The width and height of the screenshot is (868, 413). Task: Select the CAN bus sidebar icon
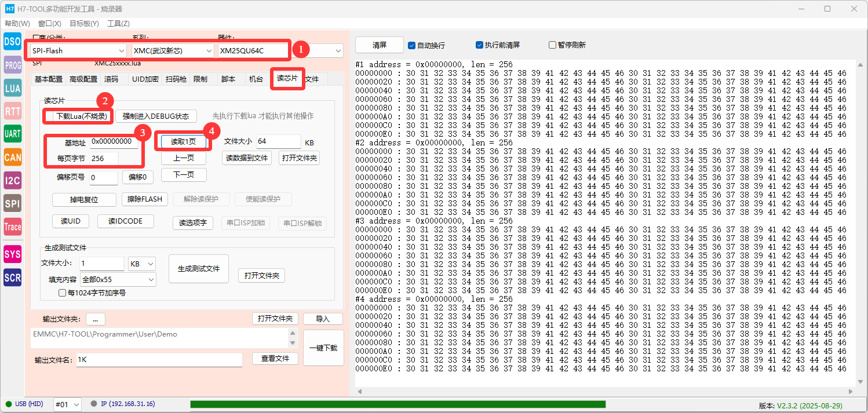(12, 157)
